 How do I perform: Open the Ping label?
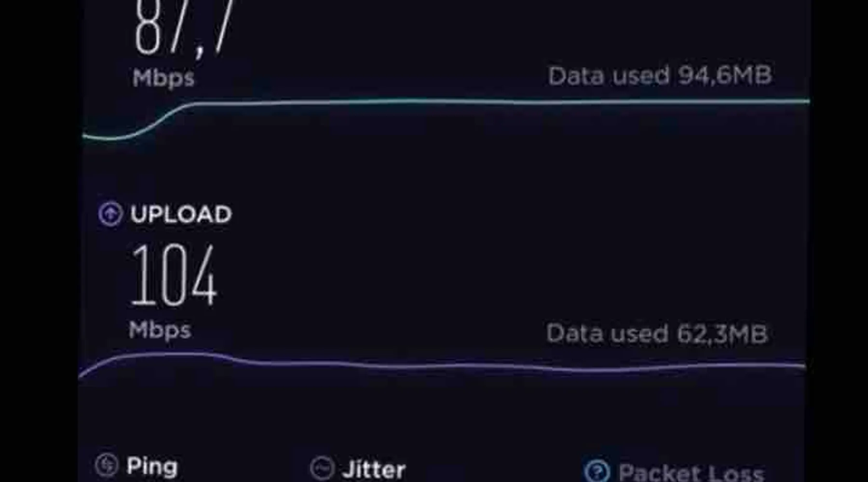(x=152, y=466)
